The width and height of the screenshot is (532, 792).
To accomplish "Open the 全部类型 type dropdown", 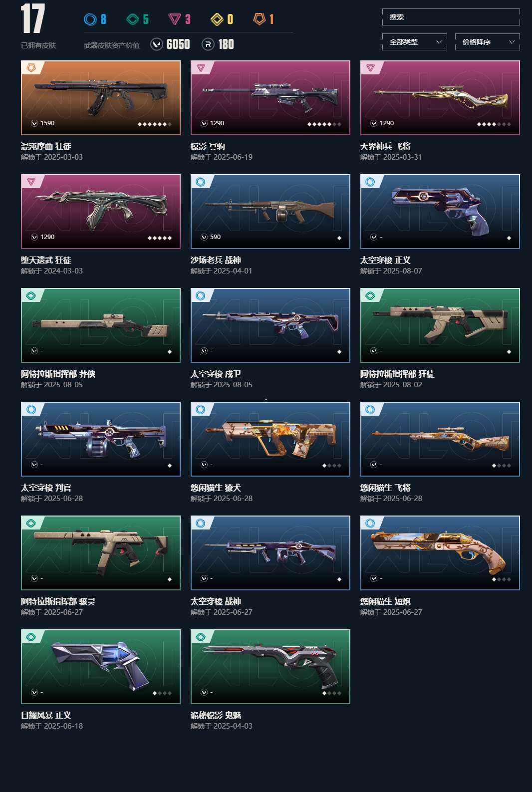I will coord(415,42).
